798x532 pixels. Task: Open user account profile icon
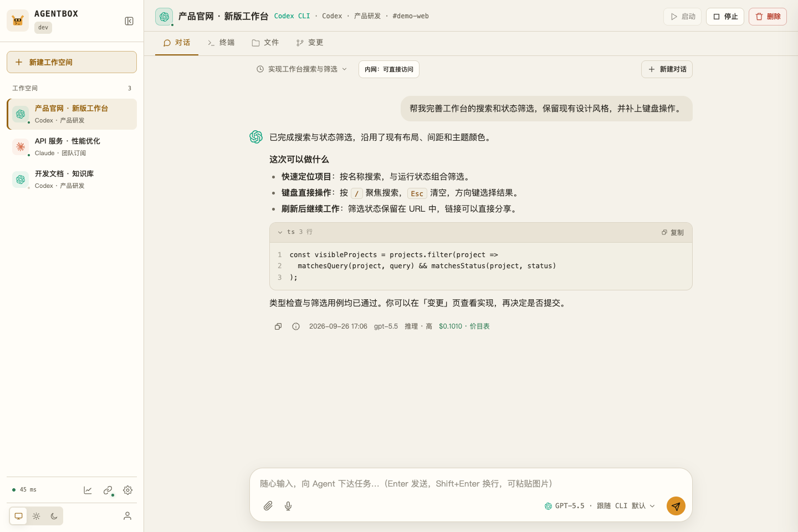coord(127,516)
